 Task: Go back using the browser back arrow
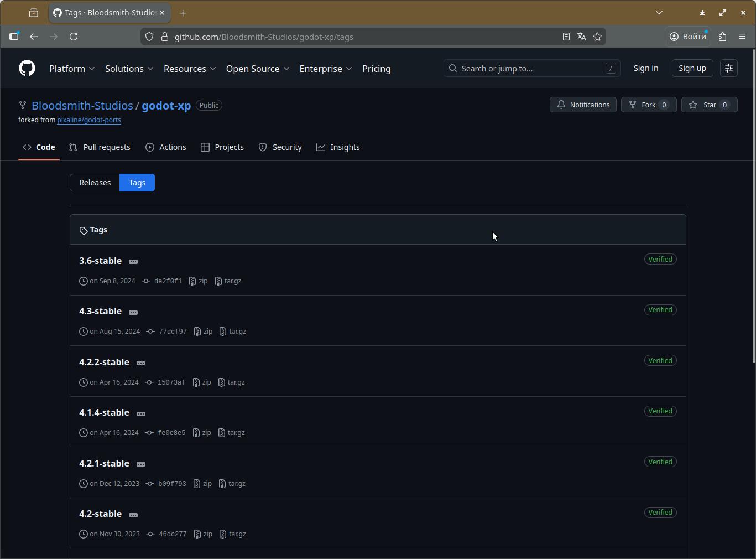pyautogui.click(x=34, y=37)
